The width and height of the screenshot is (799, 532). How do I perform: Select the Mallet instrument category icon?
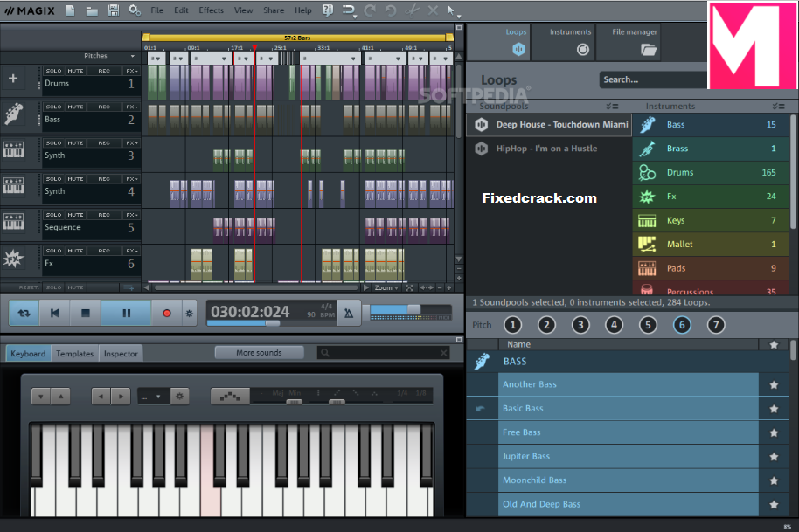(x=647, y=245)
